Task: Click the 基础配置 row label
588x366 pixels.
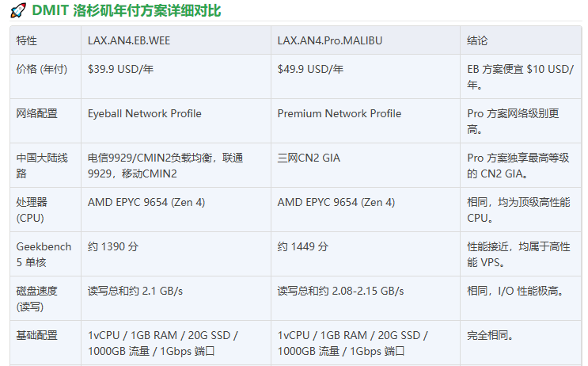Action: click(36, 335)
